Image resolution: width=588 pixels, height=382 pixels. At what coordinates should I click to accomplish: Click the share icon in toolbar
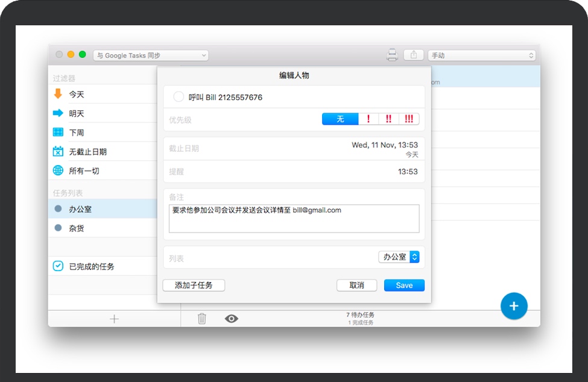[414, 55]
